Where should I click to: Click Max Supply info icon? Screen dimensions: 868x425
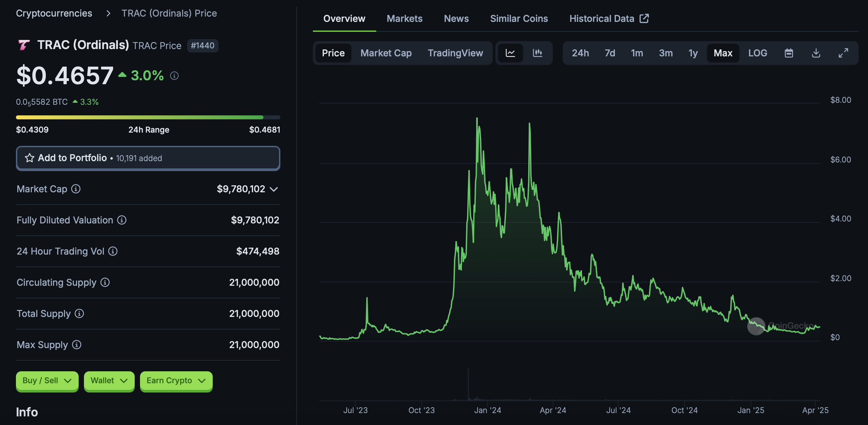point(77,344)
